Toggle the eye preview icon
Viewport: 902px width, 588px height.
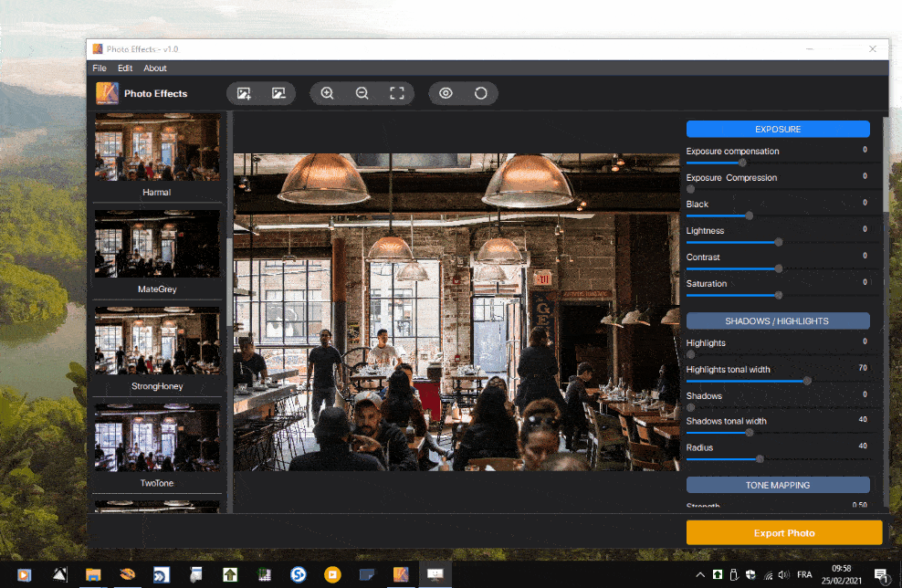(446, 93)
